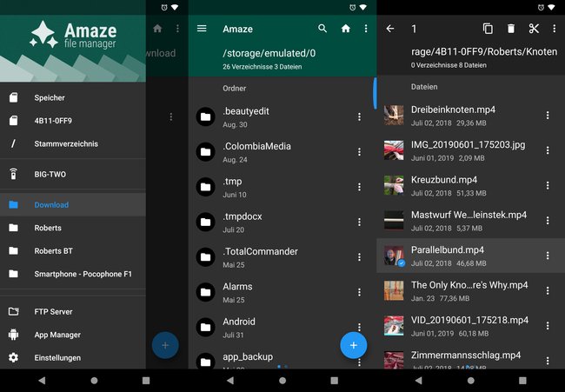Cut selected file with scissors icon
The width and height of the screenshot is (565, 392).
pyautogui.click(x=534, y=29)
